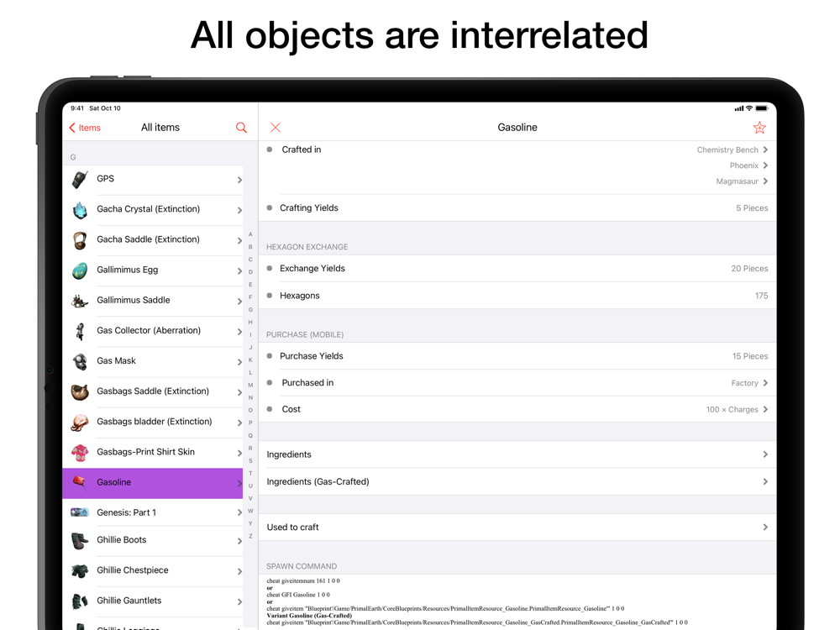Tap the Gasbags-Print Shirt Skin icon
Viewport: 840px width, 630px height.
(80, 453)
